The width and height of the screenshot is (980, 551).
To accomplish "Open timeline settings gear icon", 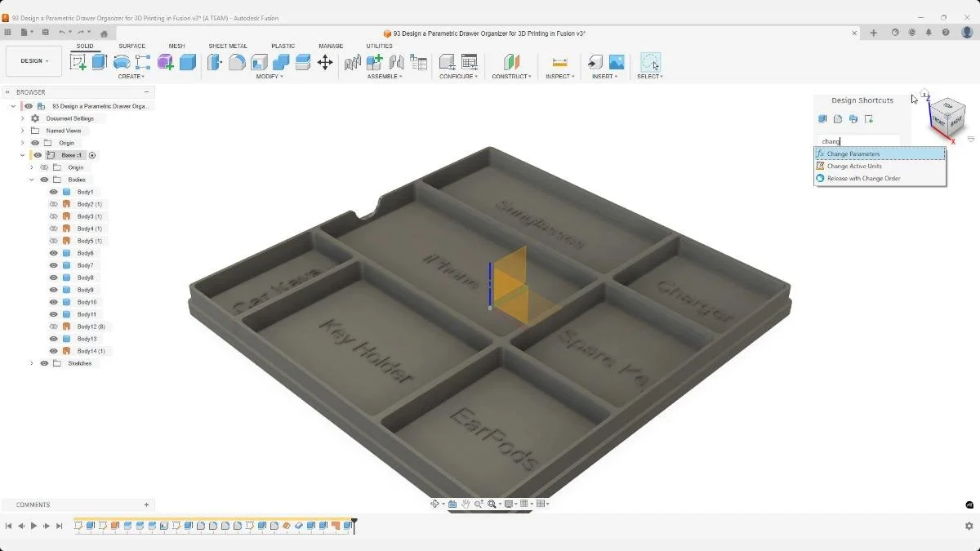I will [x=969, y=527].
